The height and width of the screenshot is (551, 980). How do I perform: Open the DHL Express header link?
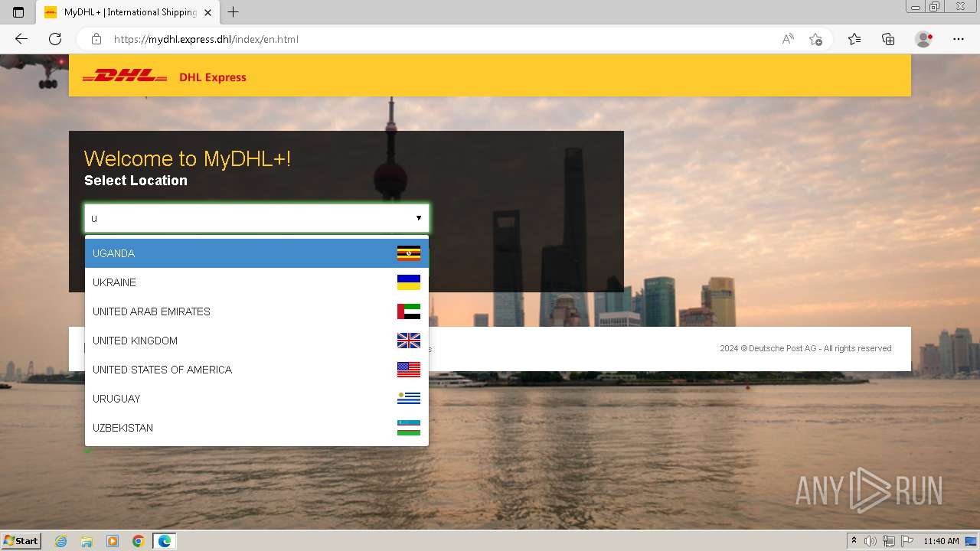(213, 77)
